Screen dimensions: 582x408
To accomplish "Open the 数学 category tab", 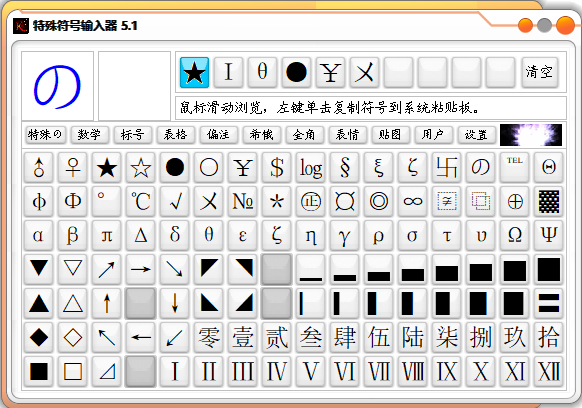I will pyautogui.click(x=89, y=135).
